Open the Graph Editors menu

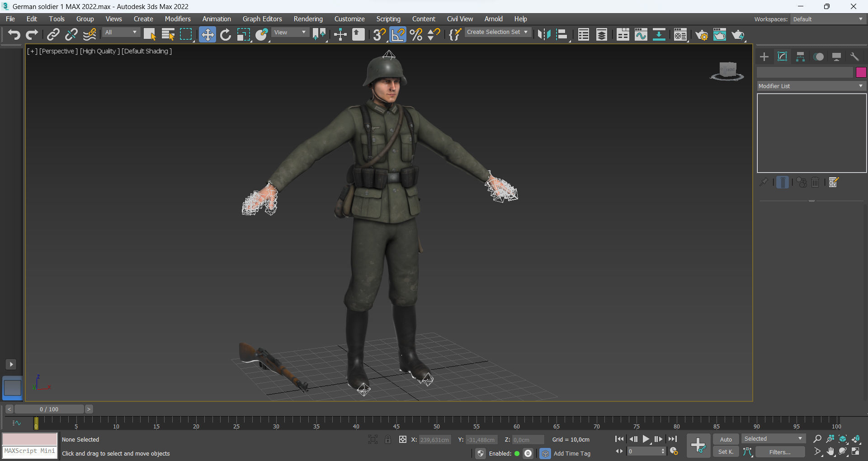click(x=262, y=19)
